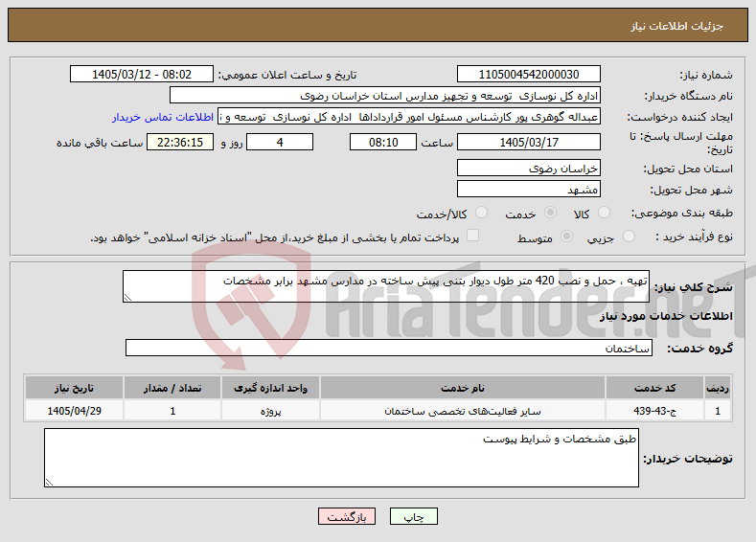The height and width of the screenshot is (542, 756).
Task: Click the چاپ print button
Action: click(x=414, y=516)
